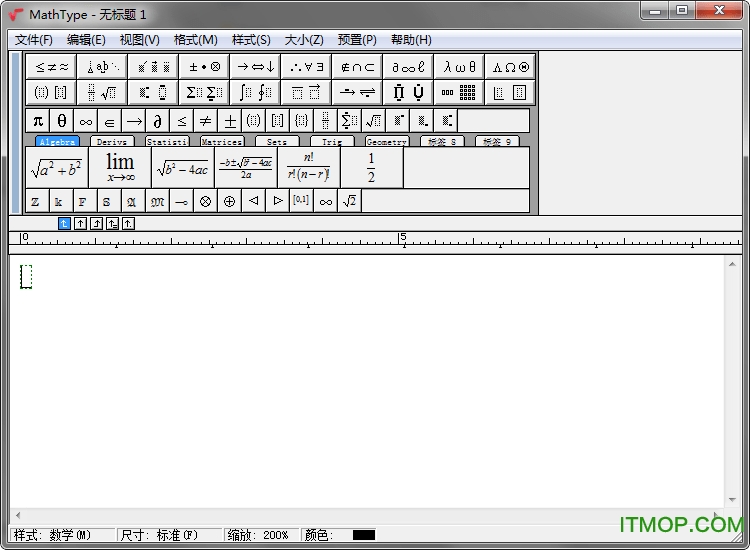This screenshot has height=550, width=750.
Task: Open the spaces and ellipses palette
Action: coord(102,67)
